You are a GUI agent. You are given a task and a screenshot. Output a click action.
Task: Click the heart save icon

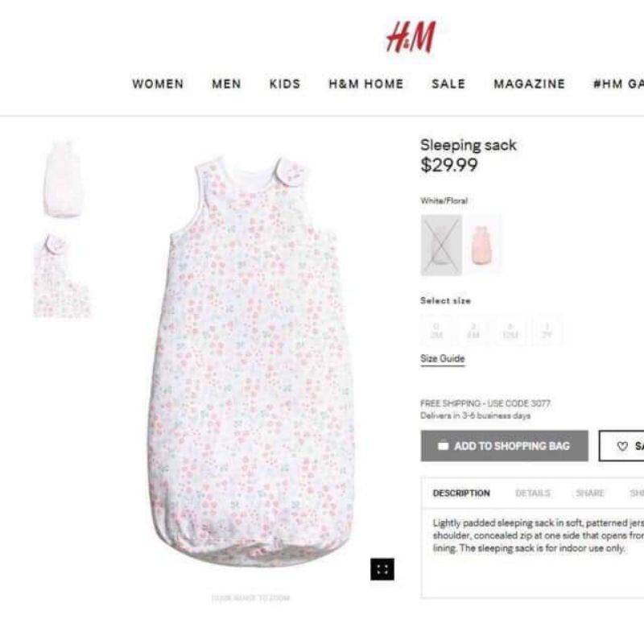tap(622, 446)
